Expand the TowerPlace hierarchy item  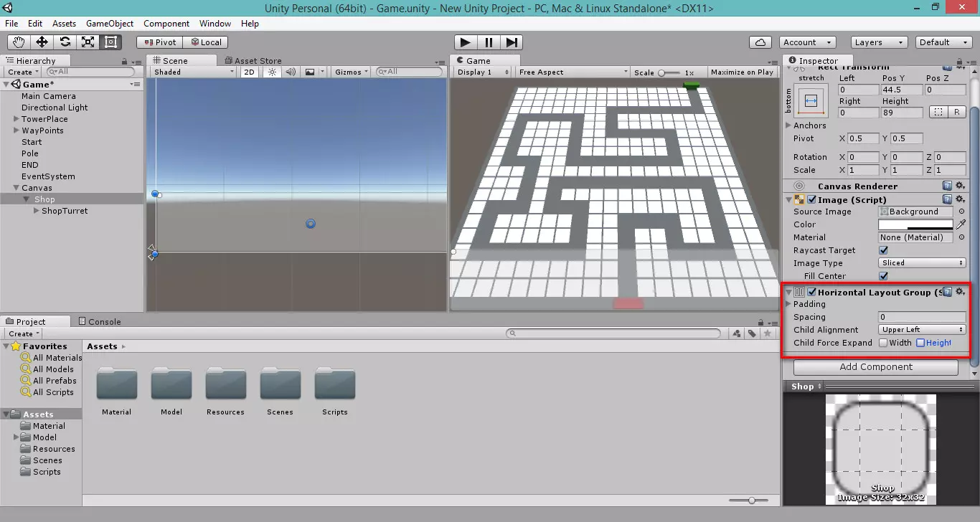tap(17, 119)
